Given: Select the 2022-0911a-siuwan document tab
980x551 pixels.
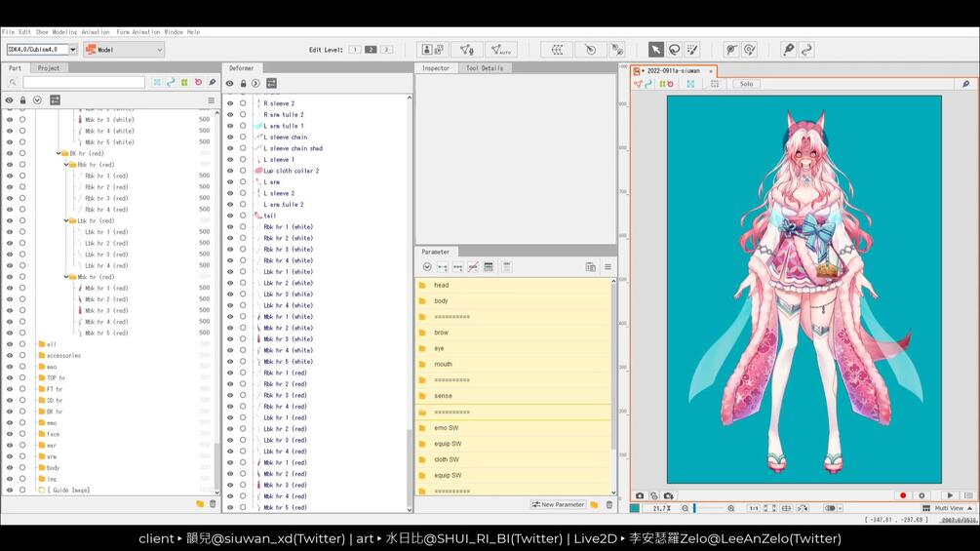Looking at the screenshot, I should (673, 71).
